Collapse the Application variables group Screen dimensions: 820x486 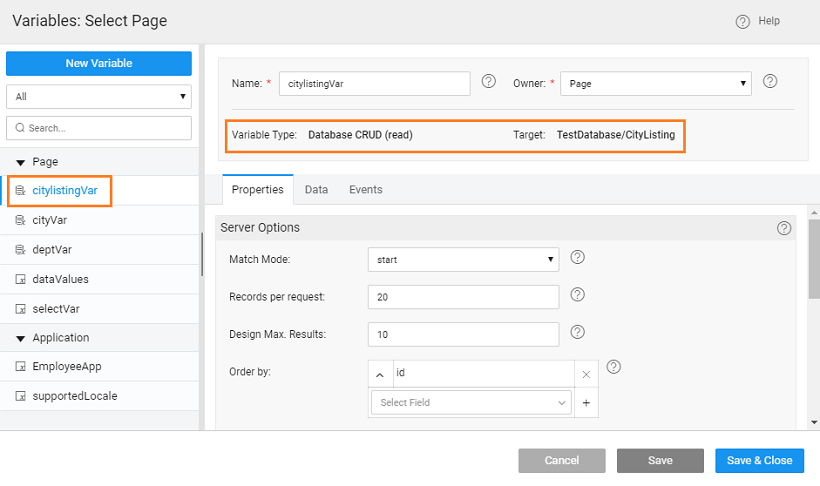(20, 338)
